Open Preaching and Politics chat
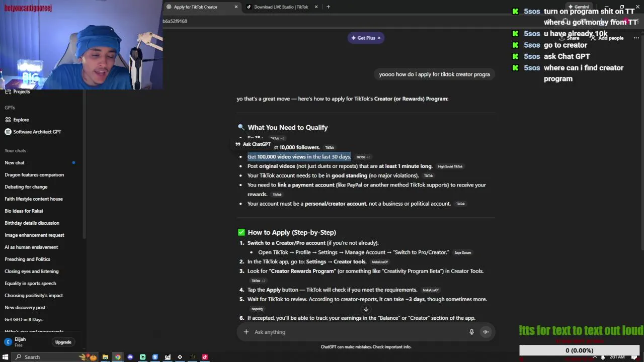The width and height of the screenshot is (644, 362). 27,259
